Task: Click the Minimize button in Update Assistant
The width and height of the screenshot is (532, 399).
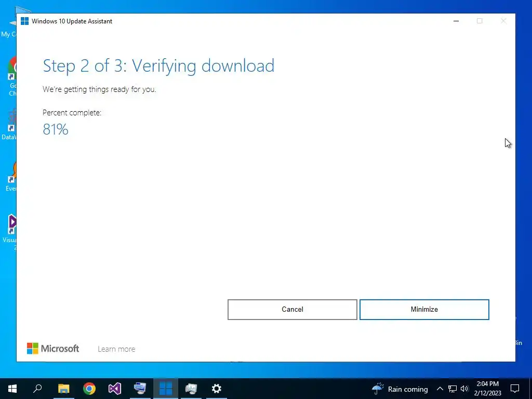Action: coord(424,310)
